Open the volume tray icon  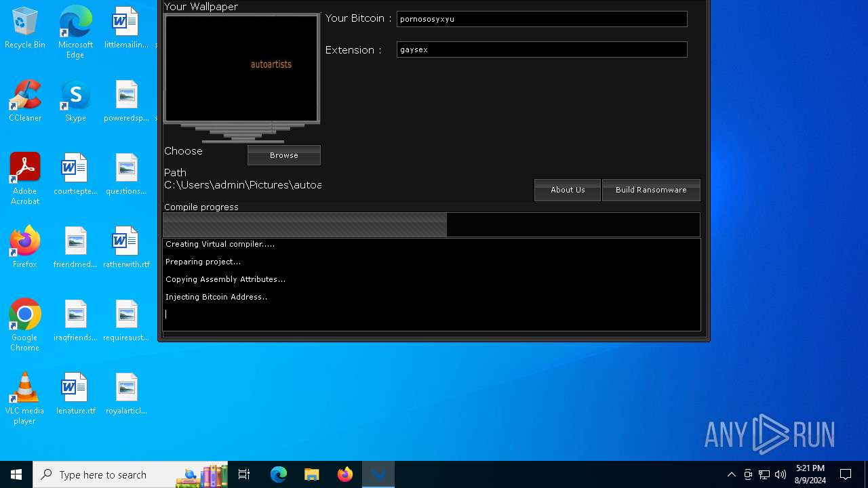pyautogui.click(x=781, y=474)
